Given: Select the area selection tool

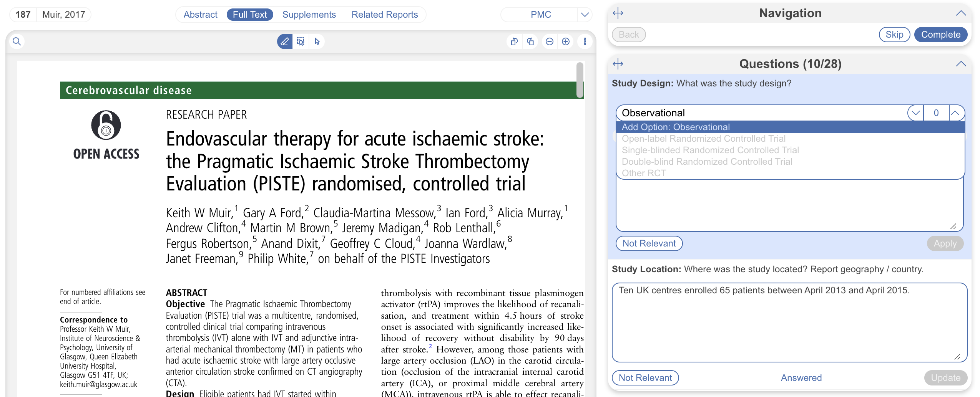Looking at the screenshot, I should point(301,41).
